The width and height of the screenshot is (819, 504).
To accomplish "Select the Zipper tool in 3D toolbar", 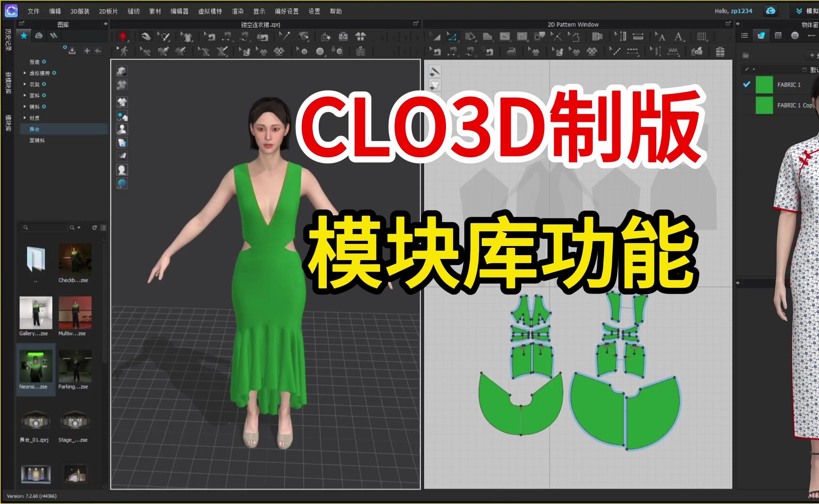I will tap(360, 52).
